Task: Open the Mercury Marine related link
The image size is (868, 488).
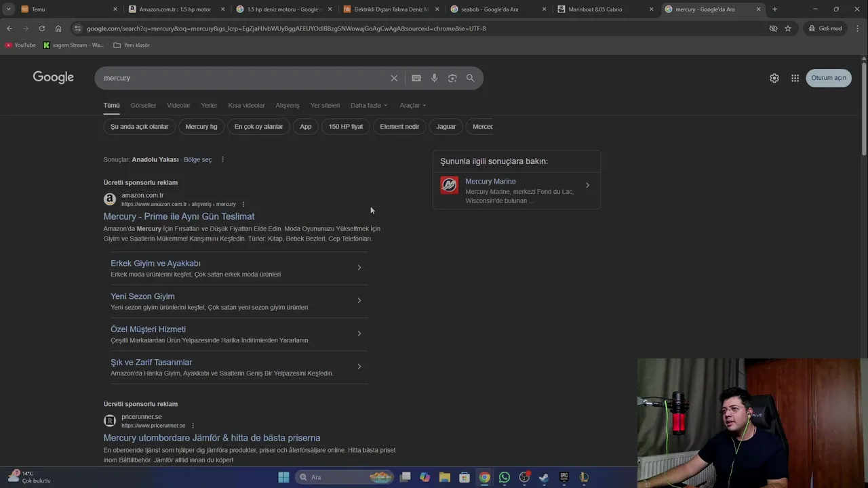Action: (490, 182)
